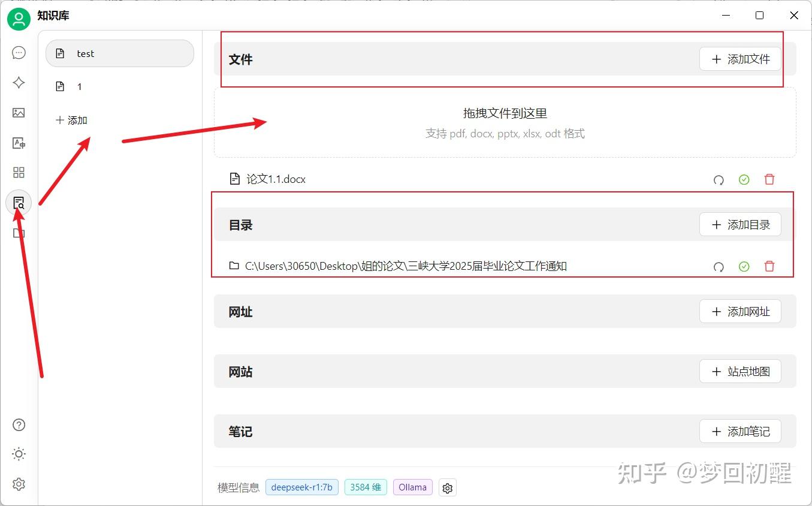Image resolution: width=812 pixels, height=506 pixels.
Task: Open the assistants chat bubble icon
Action: tap(19, 53)
